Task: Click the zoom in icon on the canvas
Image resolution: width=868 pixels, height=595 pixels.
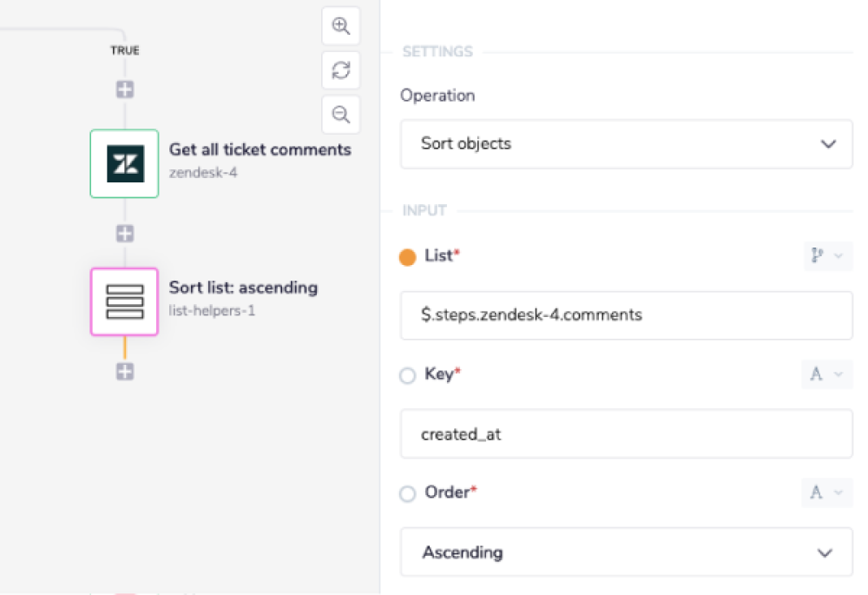Action: coord(340,26)
